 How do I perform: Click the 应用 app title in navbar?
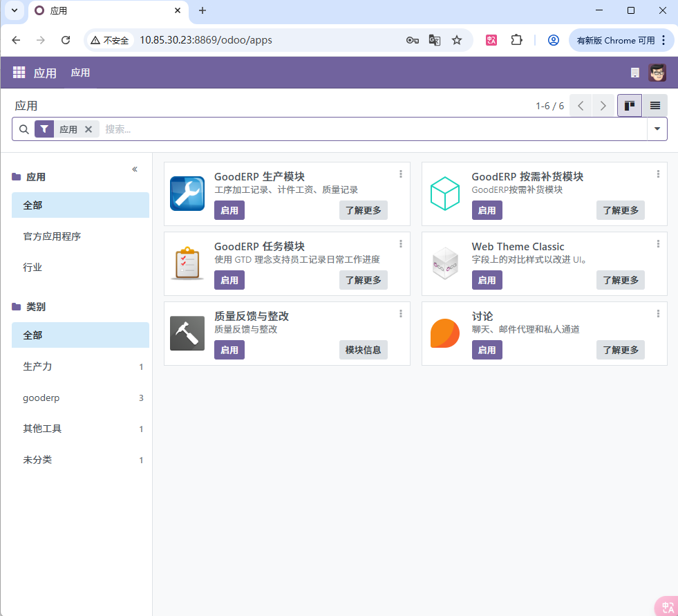pyautogui.click(x=45, y=73)
